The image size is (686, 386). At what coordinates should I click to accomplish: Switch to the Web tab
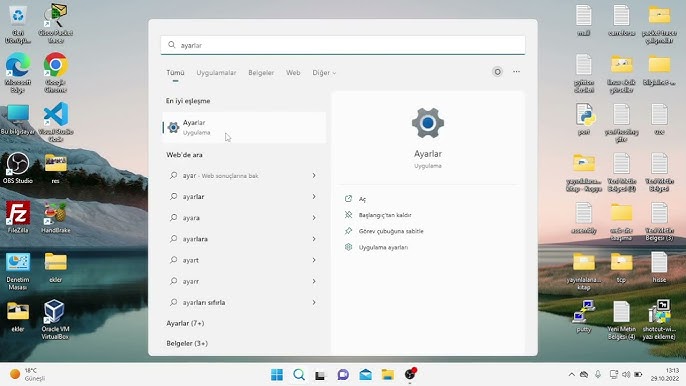click(x=293, y=73)
